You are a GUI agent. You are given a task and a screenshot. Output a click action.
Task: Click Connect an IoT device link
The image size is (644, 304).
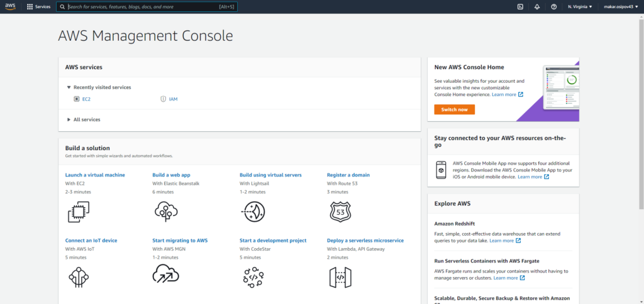point(91,241)
